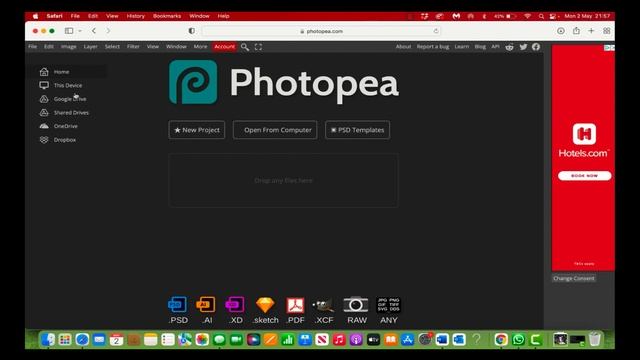Click the ANY formats icon

pos(389,310)
